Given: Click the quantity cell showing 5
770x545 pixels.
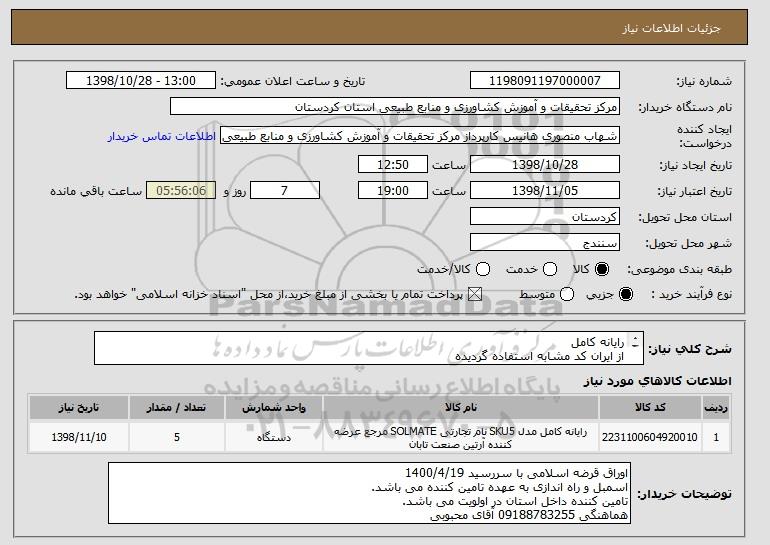Looking at the screenshot, I should pos(177,437).
